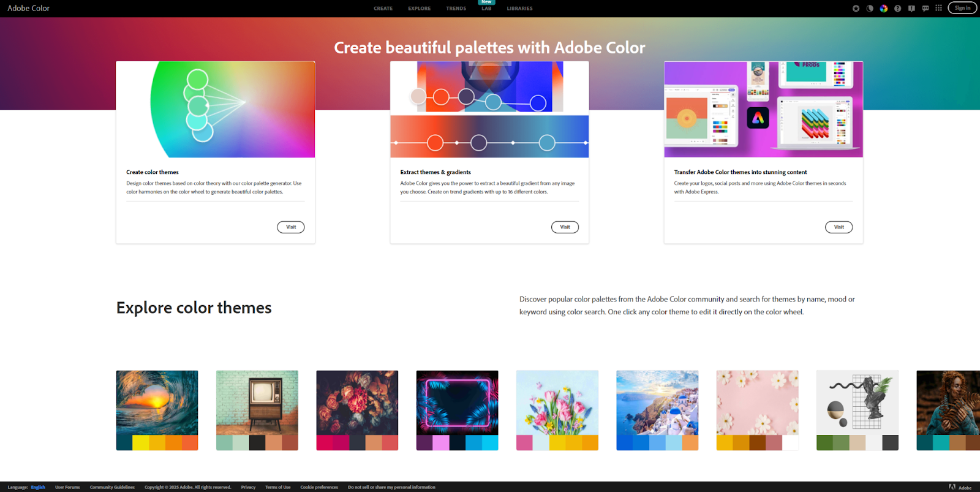
Task: Click the color wheel card image
Action: tap(216, 109)
